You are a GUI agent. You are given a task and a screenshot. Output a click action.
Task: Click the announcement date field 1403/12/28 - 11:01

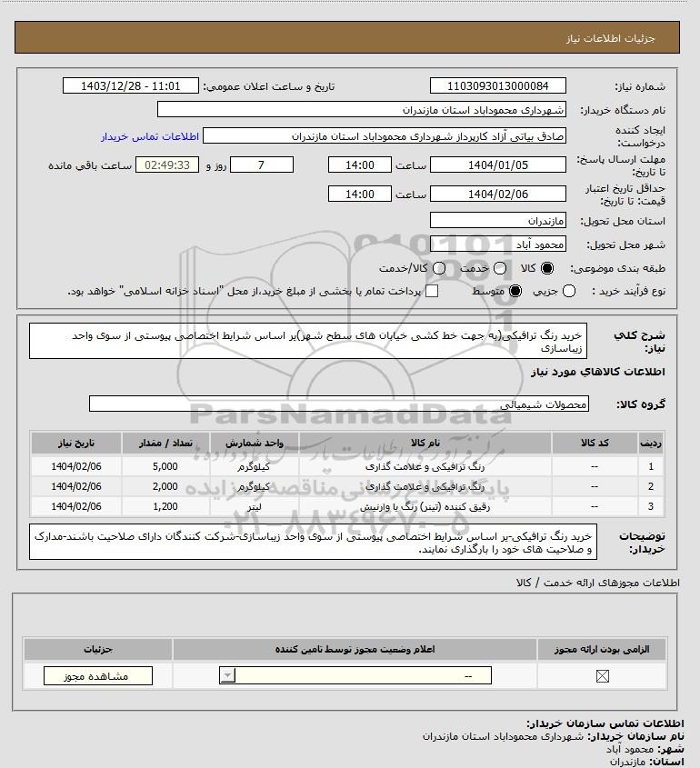[x=131, y=85]
